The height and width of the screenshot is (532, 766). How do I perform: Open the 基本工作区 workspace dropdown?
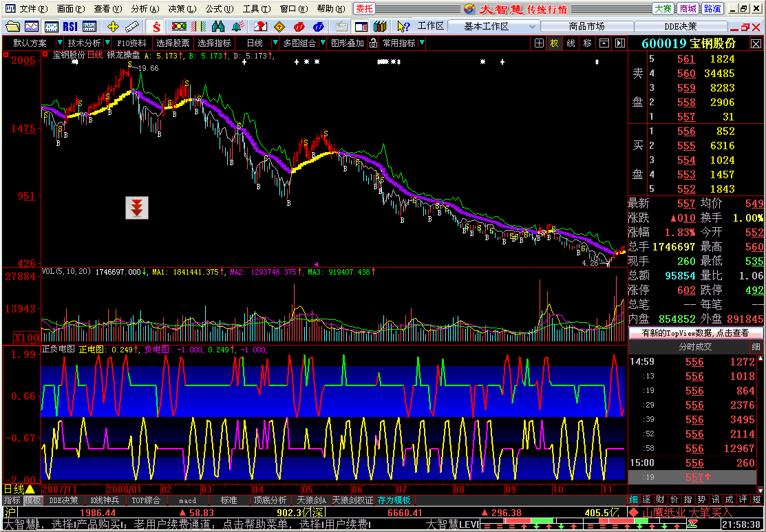[x=533, y=26]
